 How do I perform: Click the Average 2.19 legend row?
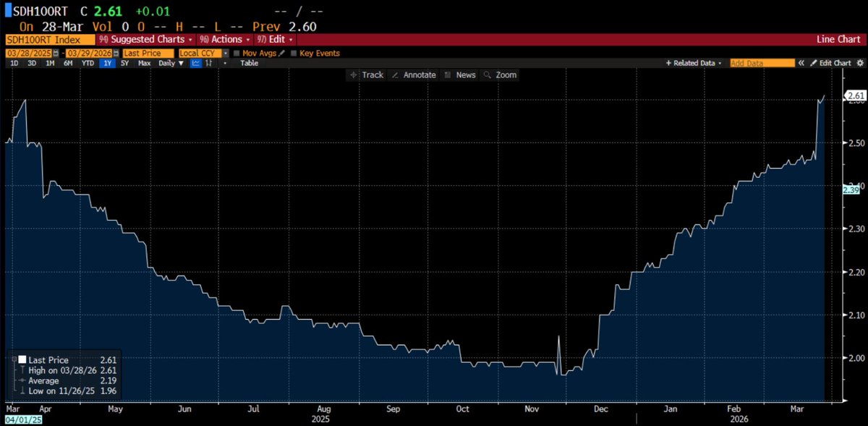point(67,380)
